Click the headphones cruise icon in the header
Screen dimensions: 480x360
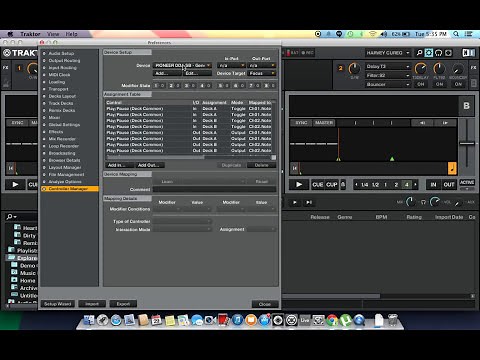click(439, 53)
